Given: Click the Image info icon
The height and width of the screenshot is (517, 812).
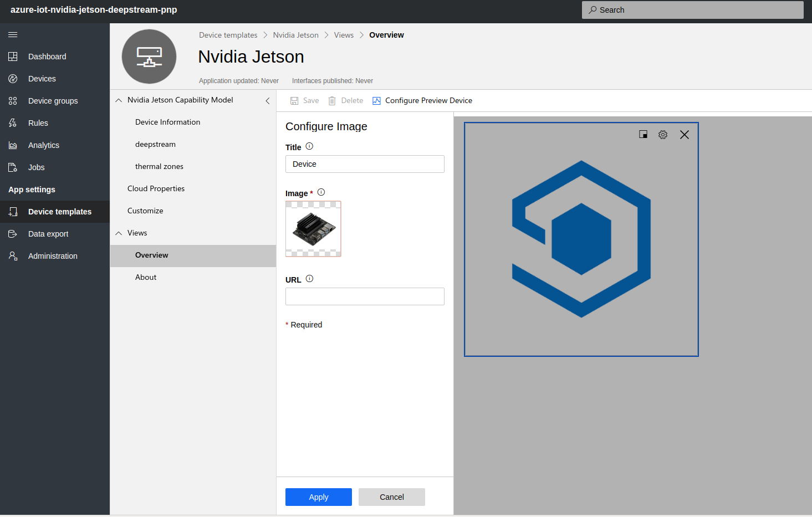Looking at the screenshot, I should (321, 192).
